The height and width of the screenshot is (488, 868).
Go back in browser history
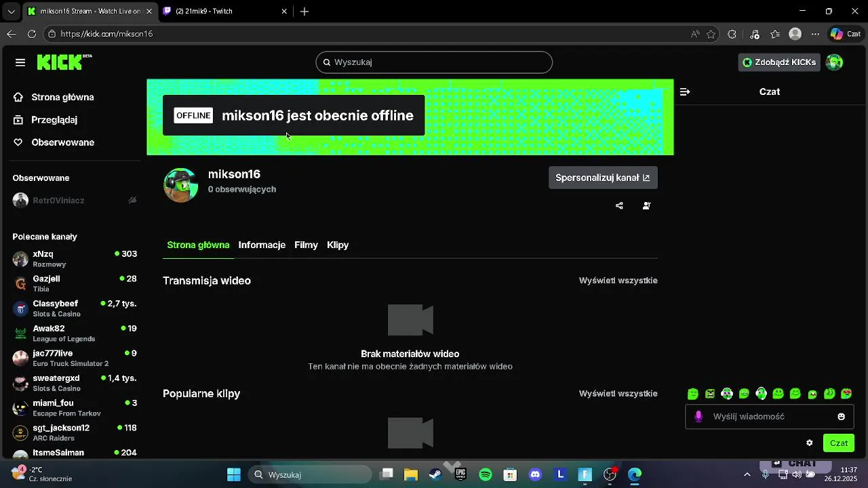pyautogui.click(x=12, y=34)
